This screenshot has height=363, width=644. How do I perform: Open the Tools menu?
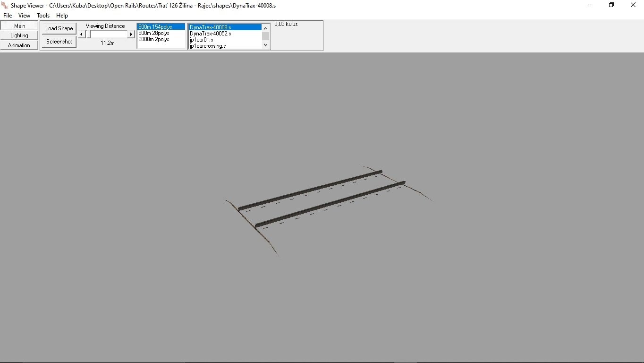click(43, 16)
